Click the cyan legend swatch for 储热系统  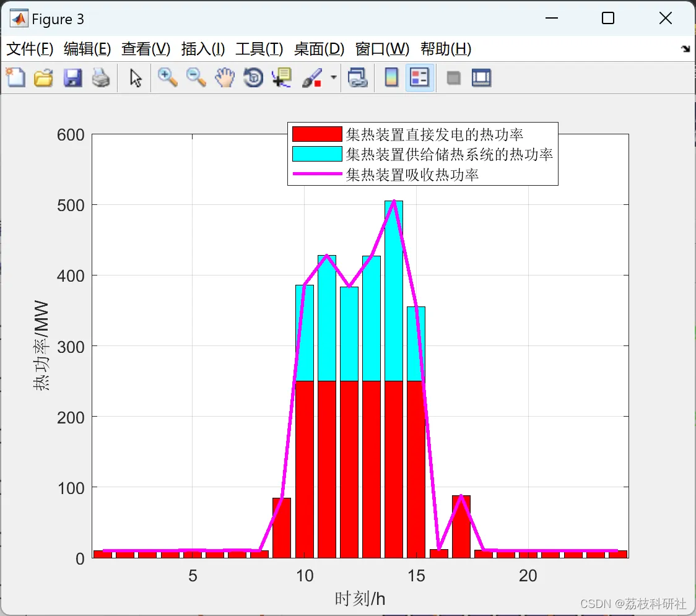pyautogui.click(x=317, y=154)
